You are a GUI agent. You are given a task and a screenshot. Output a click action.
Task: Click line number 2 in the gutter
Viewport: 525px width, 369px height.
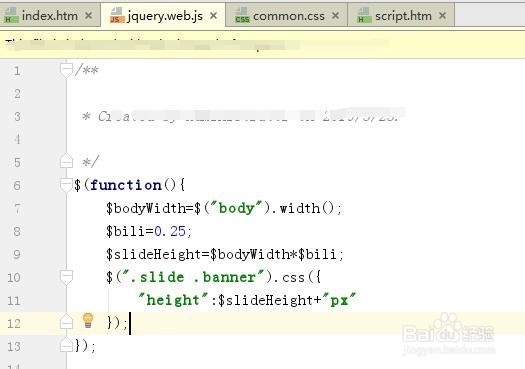click(x=17, y=94)
